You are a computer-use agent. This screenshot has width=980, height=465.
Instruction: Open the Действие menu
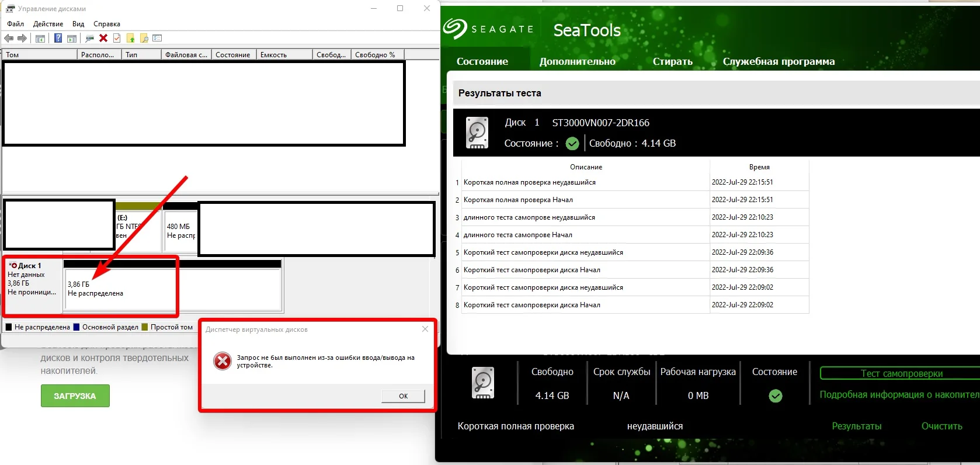coord(48,24)
